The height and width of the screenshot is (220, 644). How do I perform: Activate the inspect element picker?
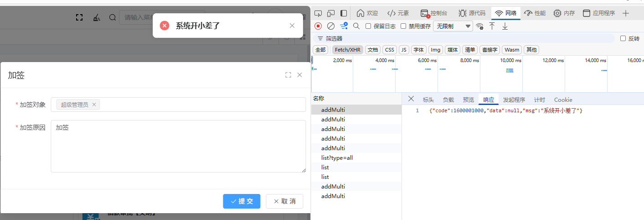click(319, 13)
